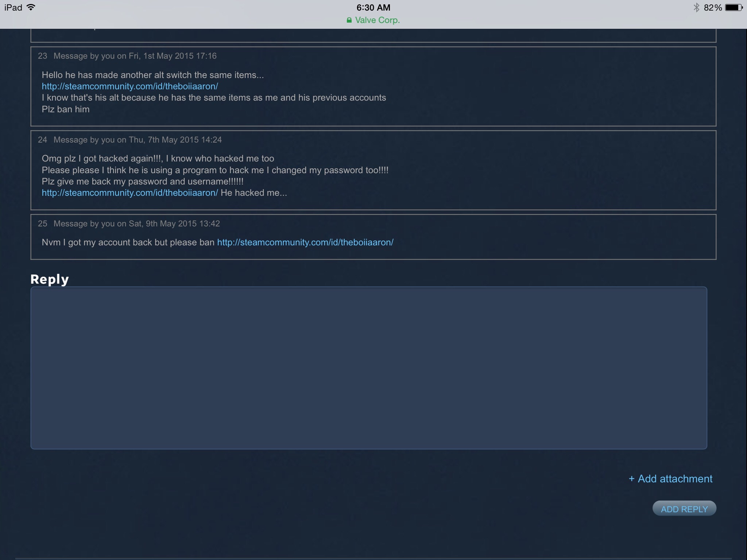The height and width of the screenshot is (560, 747).
Task: Click message 25 header dated 9th May
Action: pyautogui.click(x=129, y=223)
